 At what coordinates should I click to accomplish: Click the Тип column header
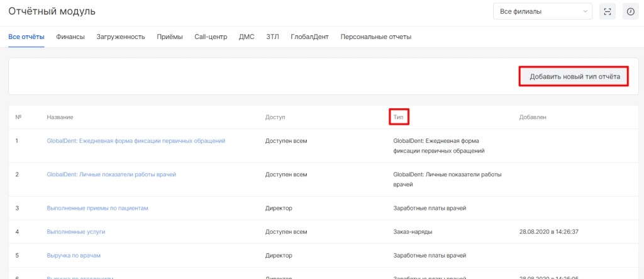tap(399, 117)
